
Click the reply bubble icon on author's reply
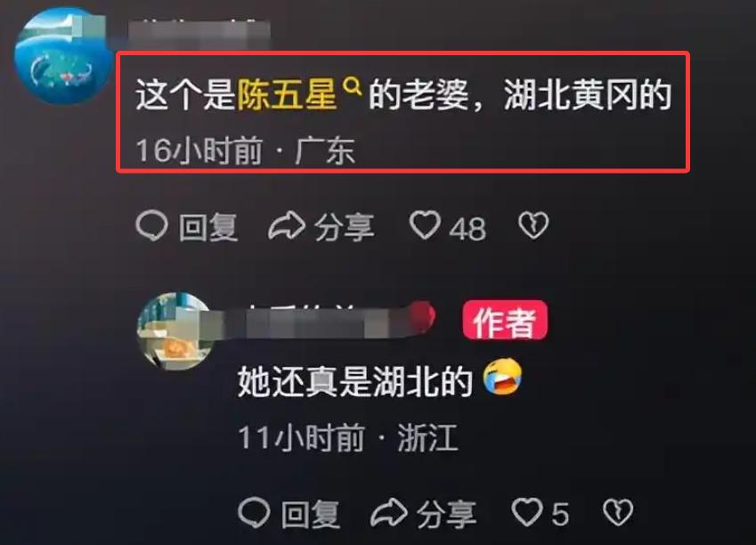tap(254, 512)
